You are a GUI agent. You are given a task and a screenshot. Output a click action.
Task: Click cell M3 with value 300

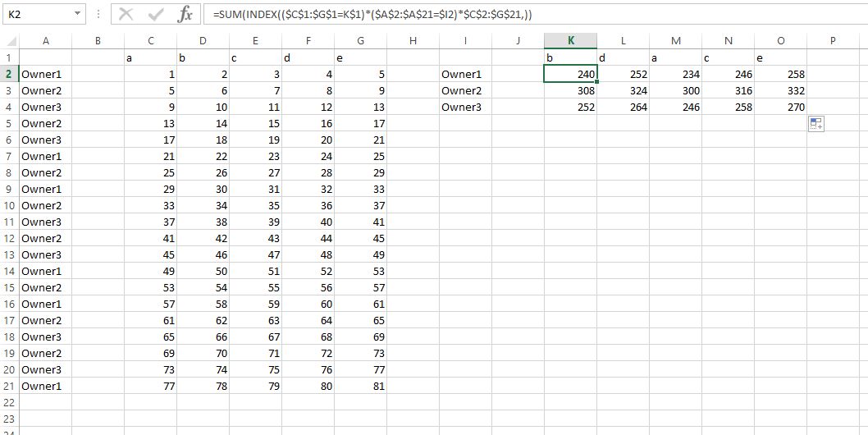pyautogui.click(x=675, y=90)
